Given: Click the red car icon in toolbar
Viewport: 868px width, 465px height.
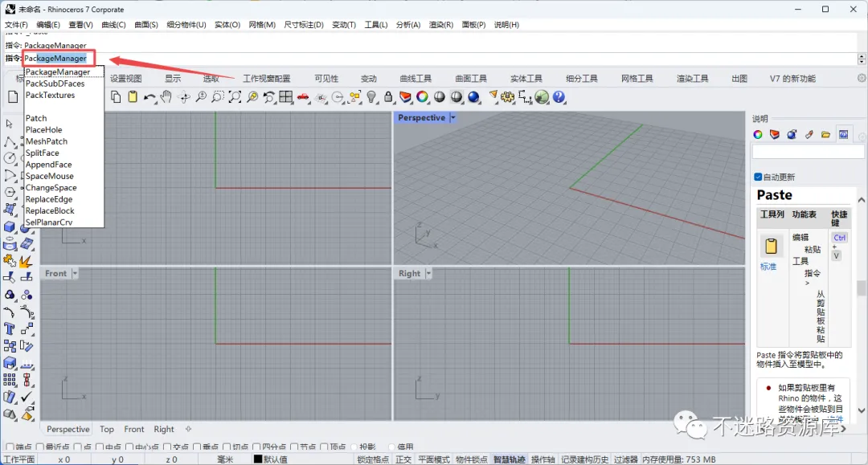Looking at the screenshot, I should (x=303, y=97).
